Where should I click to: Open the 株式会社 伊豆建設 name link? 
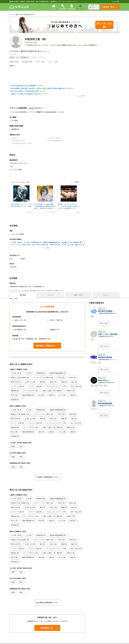pos(105,311)
